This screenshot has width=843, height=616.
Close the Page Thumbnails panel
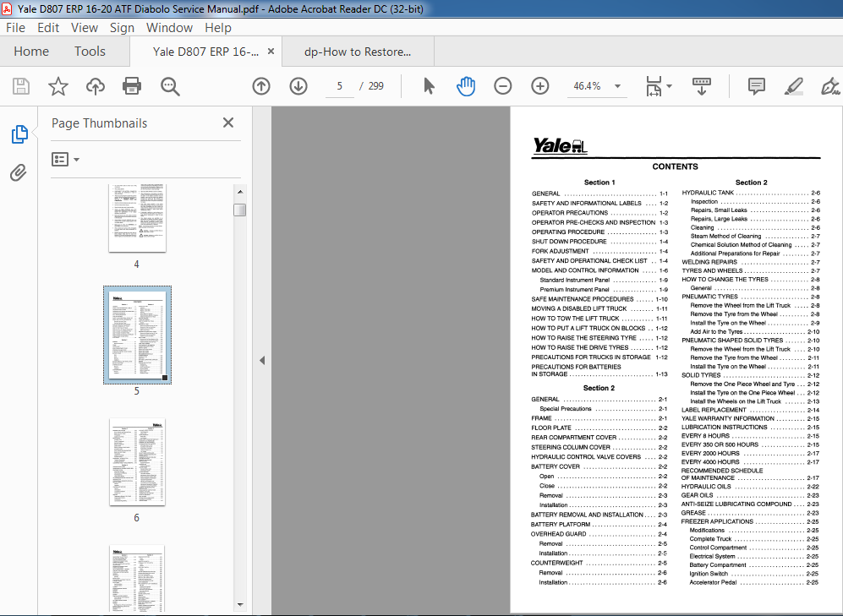pyautogui.click(x=228, y=123)
